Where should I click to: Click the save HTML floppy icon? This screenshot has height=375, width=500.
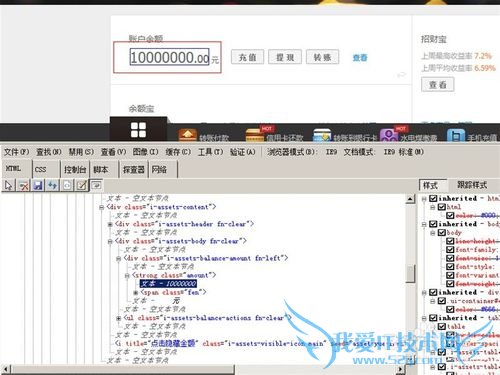[38, 185]
